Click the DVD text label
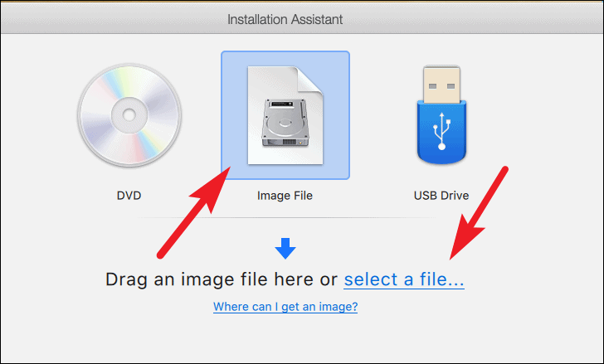Viewport: 604px width, 364px height. 129,196
